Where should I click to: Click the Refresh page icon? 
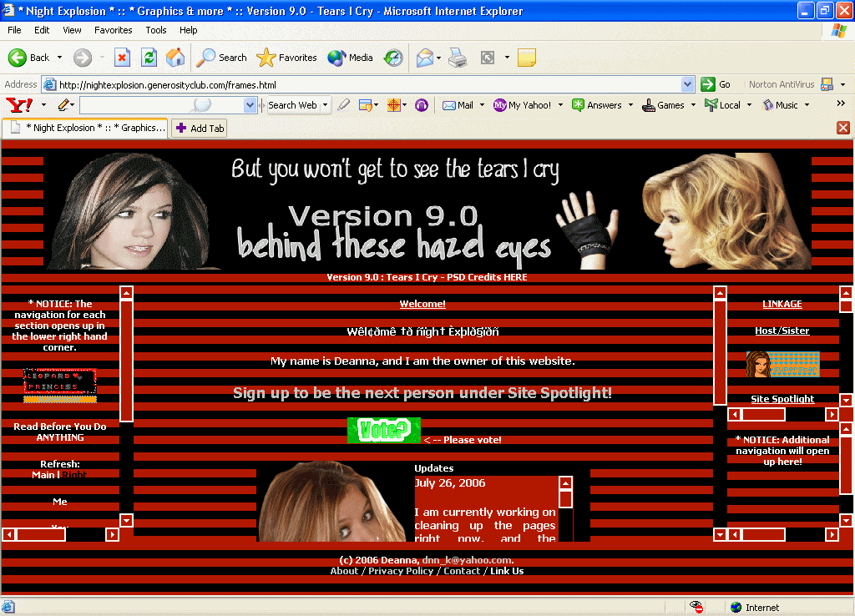[149, 58]
